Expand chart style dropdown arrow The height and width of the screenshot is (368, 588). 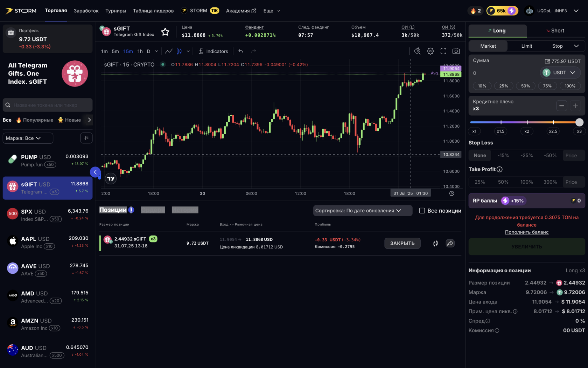point(188,51)
